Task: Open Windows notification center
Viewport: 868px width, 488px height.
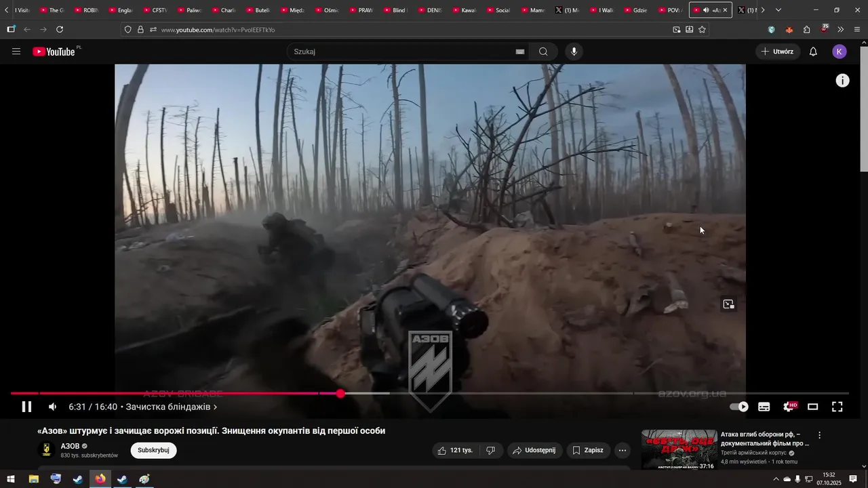Action: click(853, 479)
